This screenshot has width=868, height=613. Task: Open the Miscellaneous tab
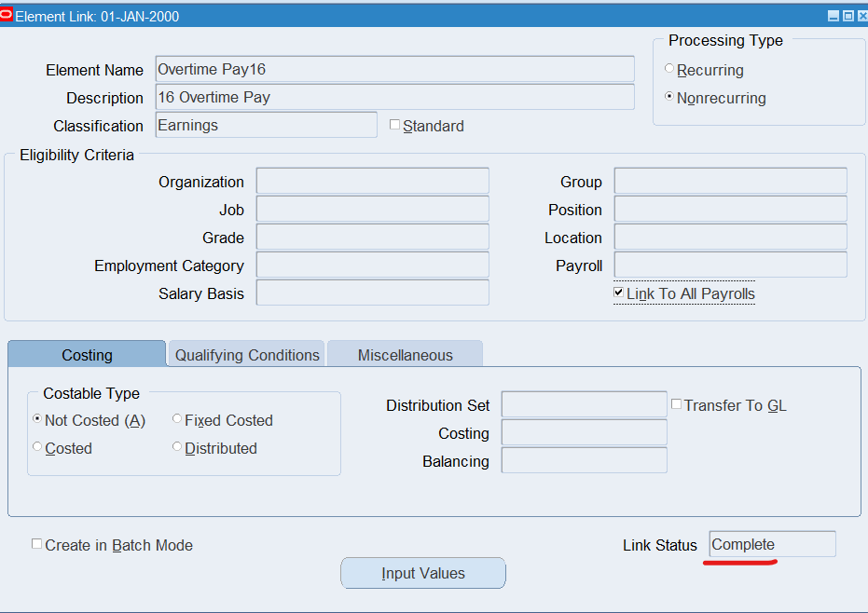click(405, 355)
